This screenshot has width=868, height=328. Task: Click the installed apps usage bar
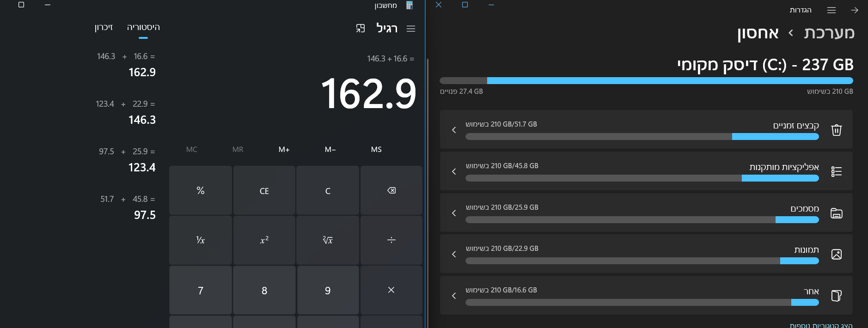(x=642, y=178)
